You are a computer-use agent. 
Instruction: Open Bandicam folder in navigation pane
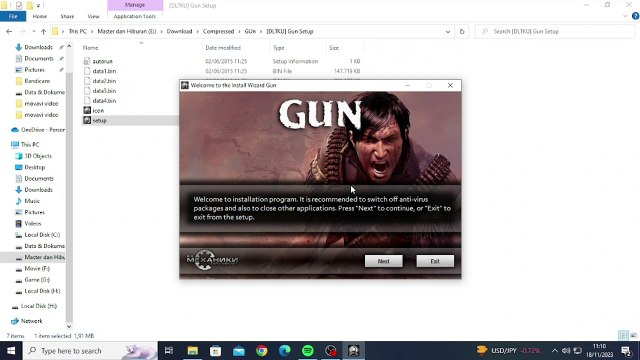tap(37, 81)
